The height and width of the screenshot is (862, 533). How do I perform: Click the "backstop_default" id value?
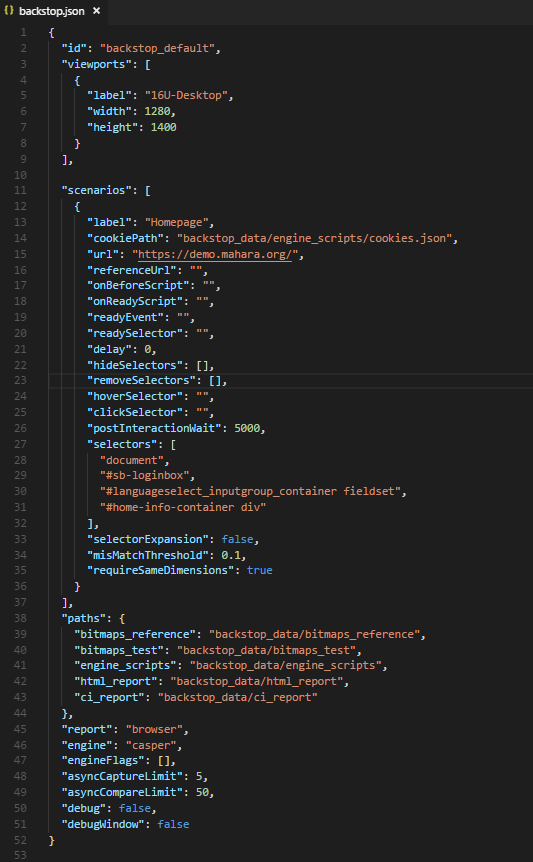point(157,48)
